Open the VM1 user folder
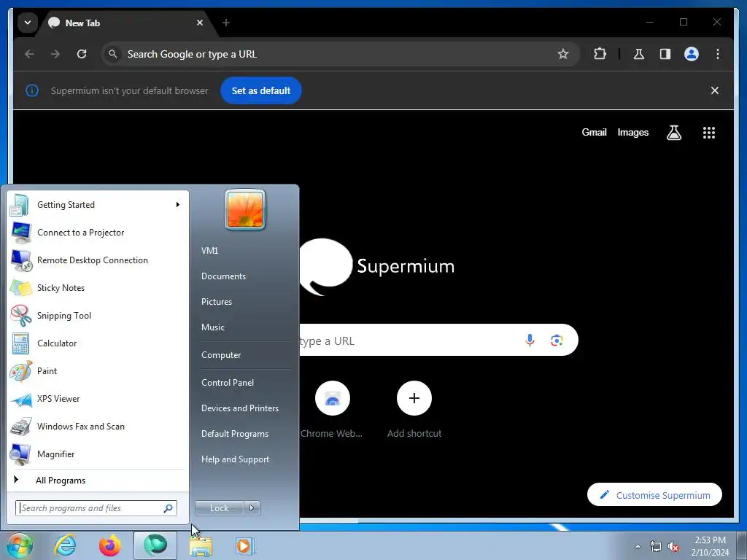747x560 pixels. pos(209,251)
